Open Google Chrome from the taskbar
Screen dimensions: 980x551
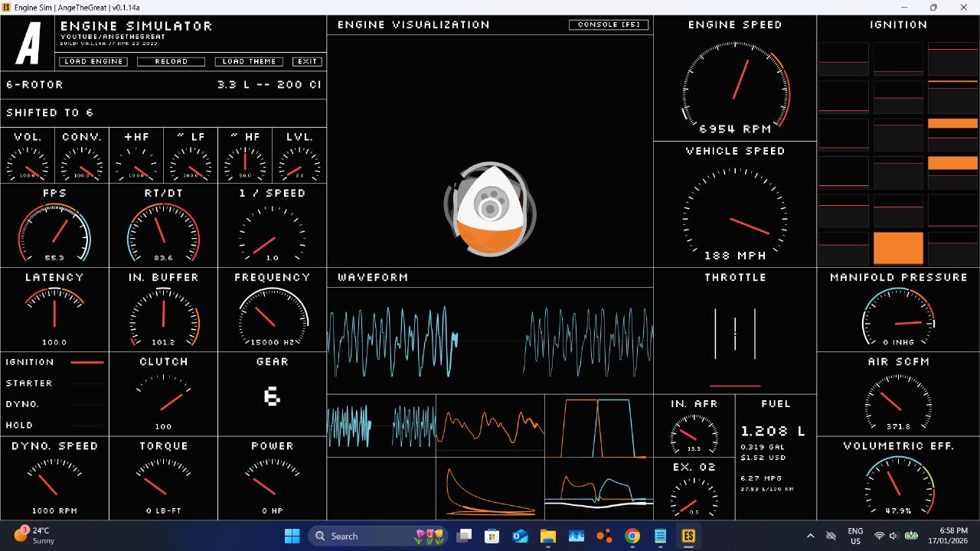[x=632, y=536]
